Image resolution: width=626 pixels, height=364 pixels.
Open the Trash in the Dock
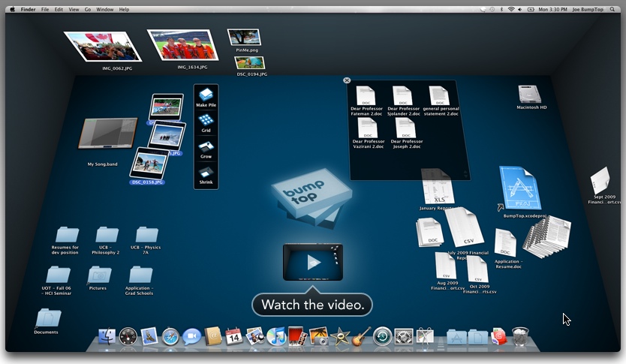(520, 336)
